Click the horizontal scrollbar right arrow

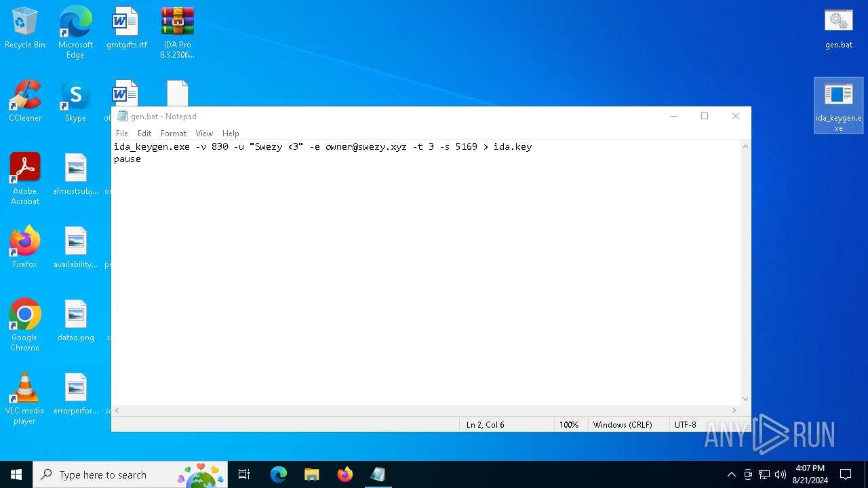tap(734, 410)
